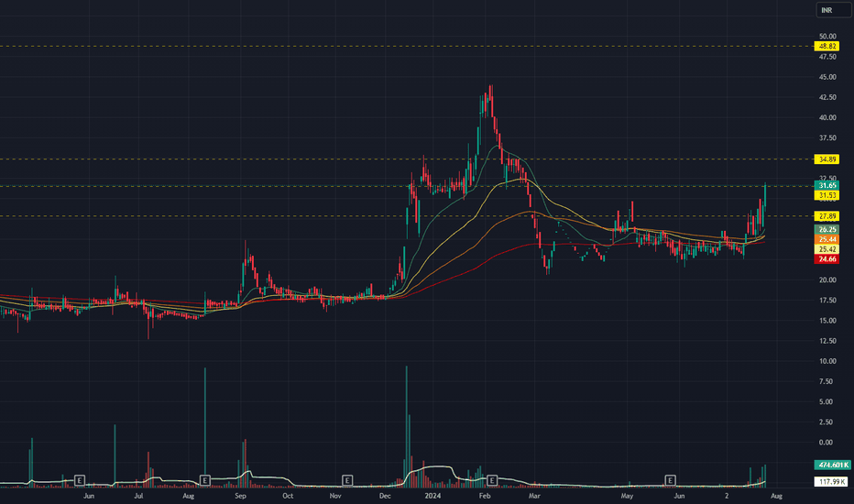
Task: Open the INR currency selector
Action: pyautogui.click(x=833, y=10)
